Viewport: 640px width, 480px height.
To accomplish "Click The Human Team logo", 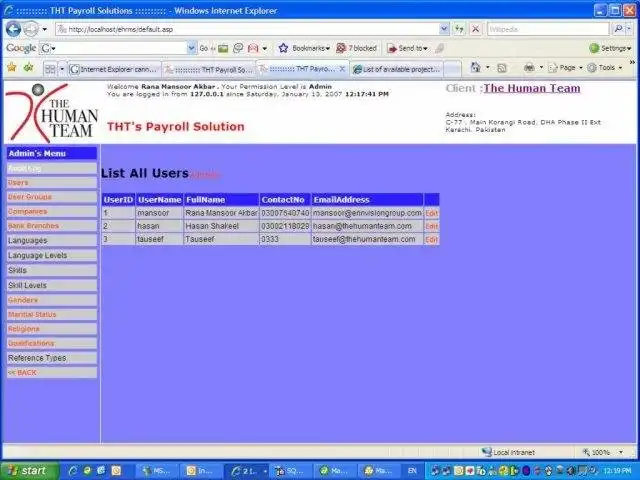I will 52,113.
